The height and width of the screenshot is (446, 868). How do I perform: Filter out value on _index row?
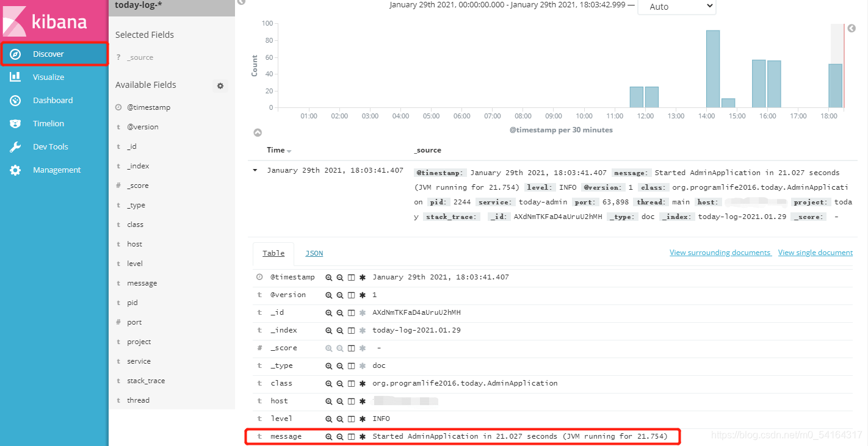point(340,331)
